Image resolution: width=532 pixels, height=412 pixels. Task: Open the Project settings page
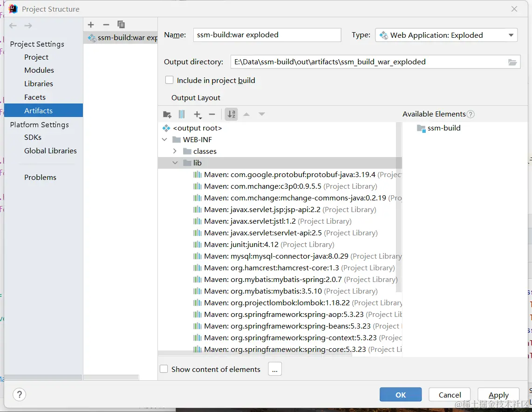pyautogui.click(x=36, y=57)
